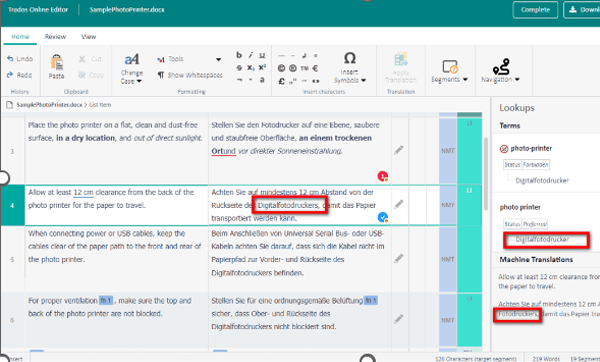Screen dimensions: 600x362
Task: Click the underlined word Ortund in segment 3
Action: pyautogui.click(x=223, y=151)
